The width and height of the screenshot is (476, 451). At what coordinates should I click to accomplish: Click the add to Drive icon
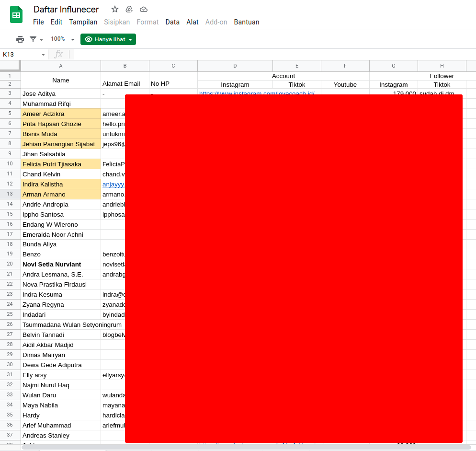click(129, 9)
